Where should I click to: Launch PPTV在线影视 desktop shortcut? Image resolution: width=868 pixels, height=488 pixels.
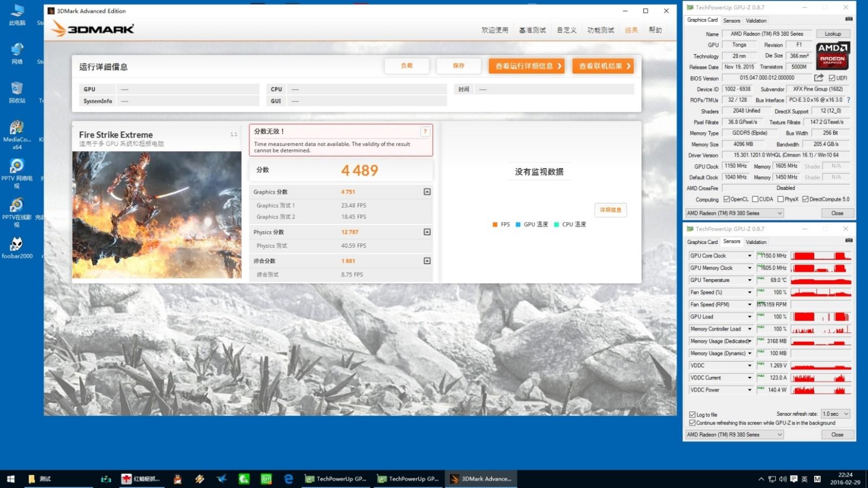click(17, 213)
